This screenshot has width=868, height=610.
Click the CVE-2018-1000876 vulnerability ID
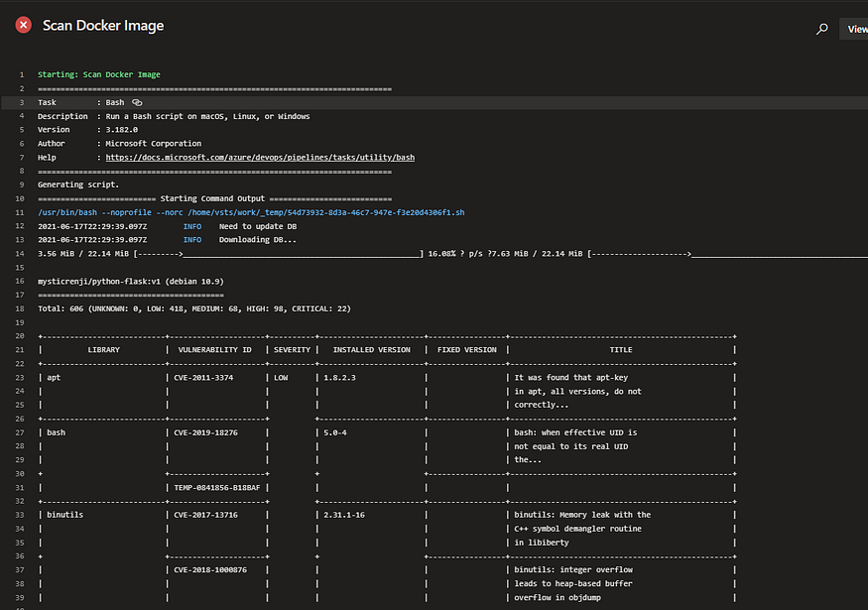(211, 570)
